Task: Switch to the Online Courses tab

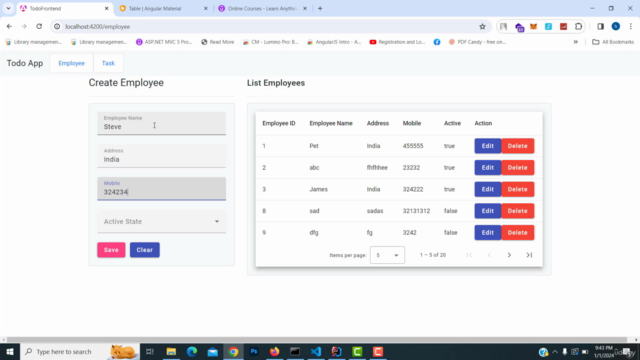Action: 261,8
